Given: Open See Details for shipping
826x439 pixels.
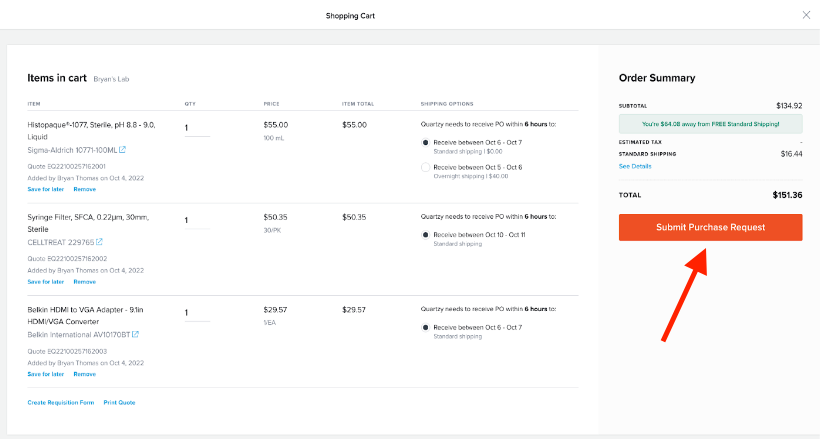Looking at the screenshot, I should coord(635,166).
